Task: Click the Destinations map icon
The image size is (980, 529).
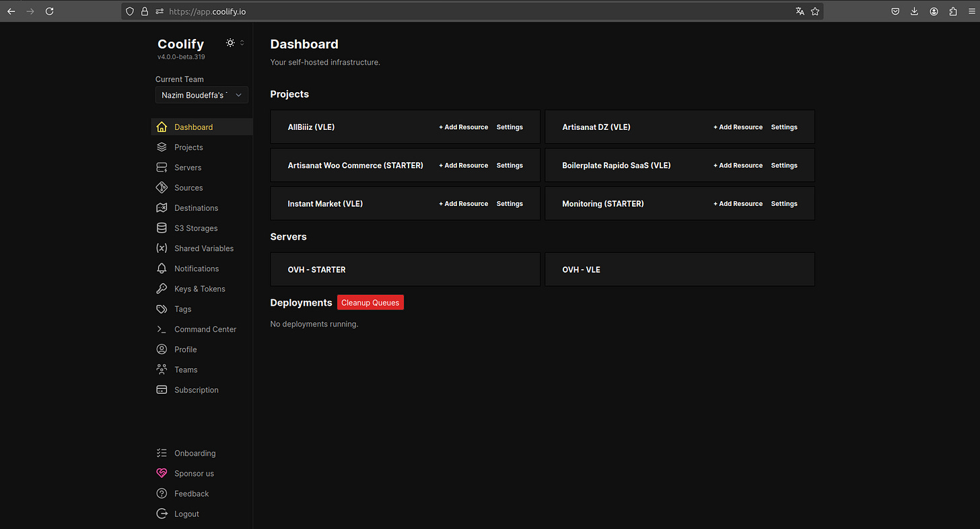Action: pos(162,207)
